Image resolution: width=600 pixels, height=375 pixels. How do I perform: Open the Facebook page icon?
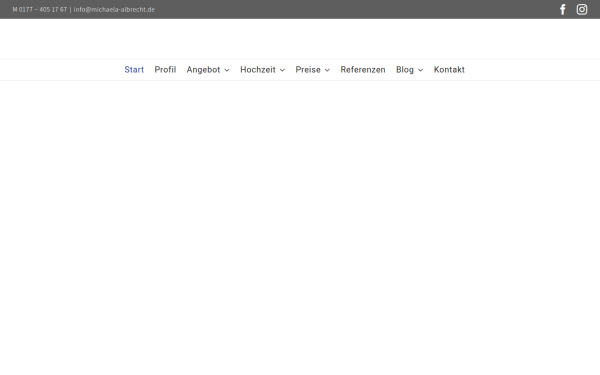[562, 10]
